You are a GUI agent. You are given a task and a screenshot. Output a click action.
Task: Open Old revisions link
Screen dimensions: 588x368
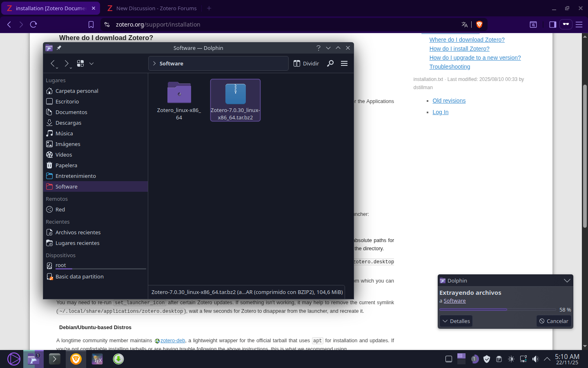point(449,101)
